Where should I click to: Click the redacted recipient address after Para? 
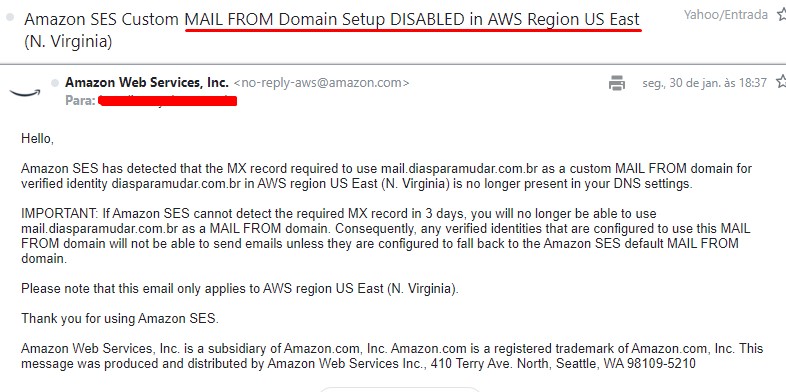(x=167, y=101)
